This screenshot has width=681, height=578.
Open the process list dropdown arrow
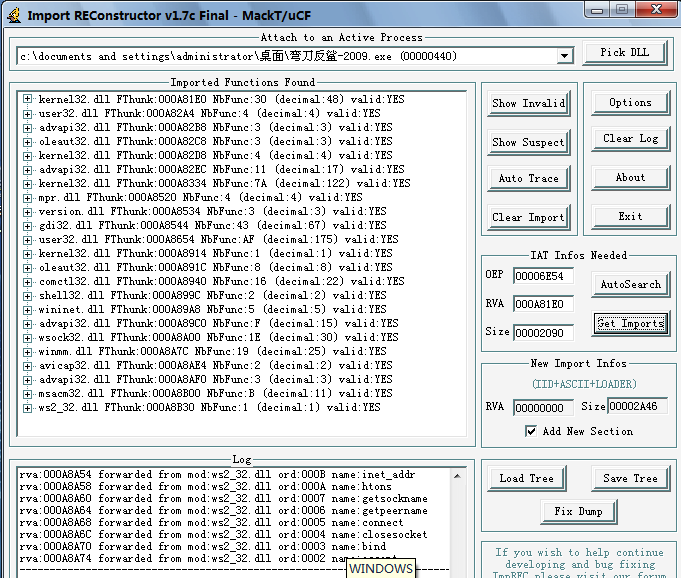[x=564, y=56]
